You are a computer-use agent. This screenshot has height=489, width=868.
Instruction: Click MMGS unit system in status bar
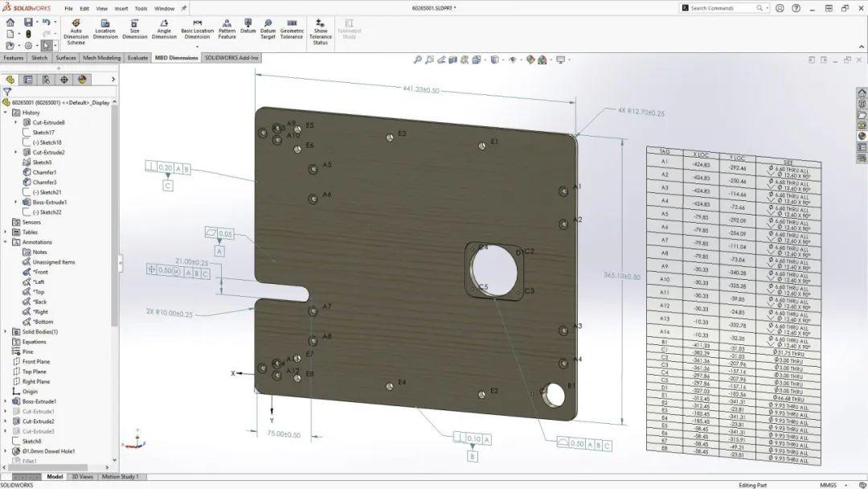pyautogui.click(x=828, y=484)
